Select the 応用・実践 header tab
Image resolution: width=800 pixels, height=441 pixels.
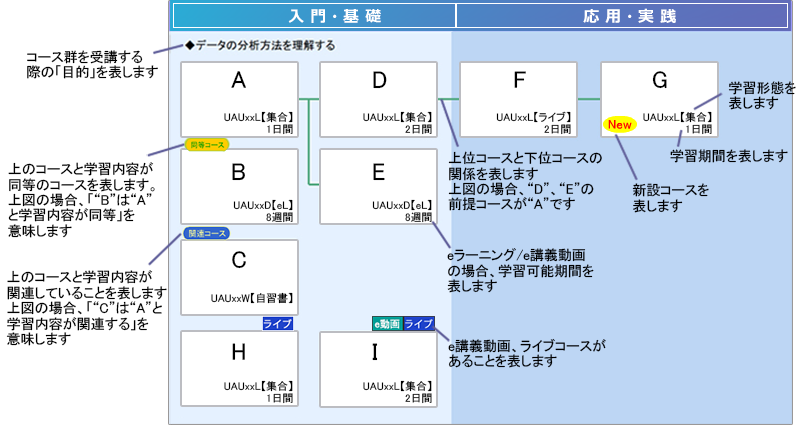click(622, 16)
